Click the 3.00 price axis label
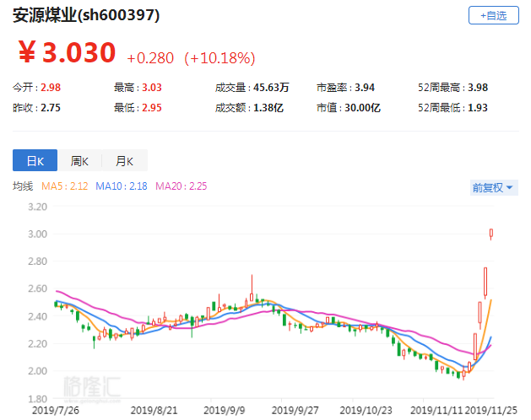 click(x=38, y=234)
